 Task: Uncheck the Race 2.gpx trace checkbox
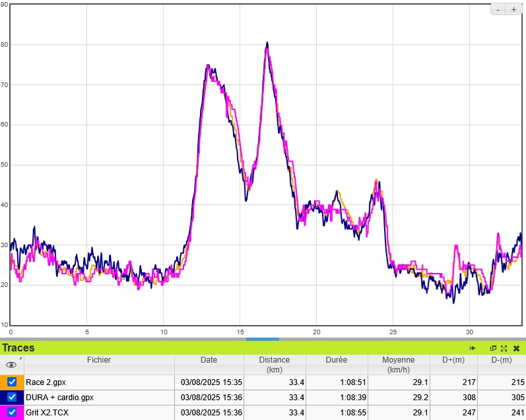pos(12,382)
